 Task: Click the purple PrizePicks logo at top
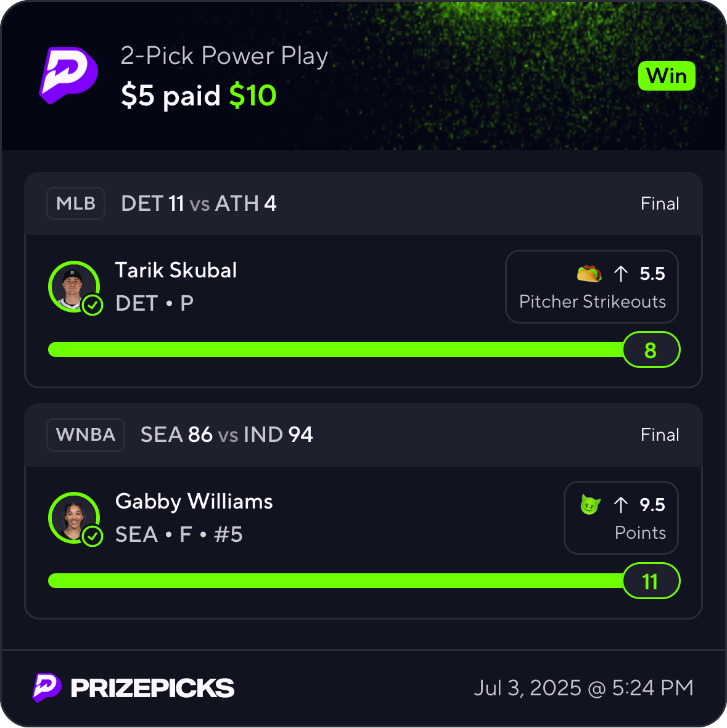coord(68,75)
